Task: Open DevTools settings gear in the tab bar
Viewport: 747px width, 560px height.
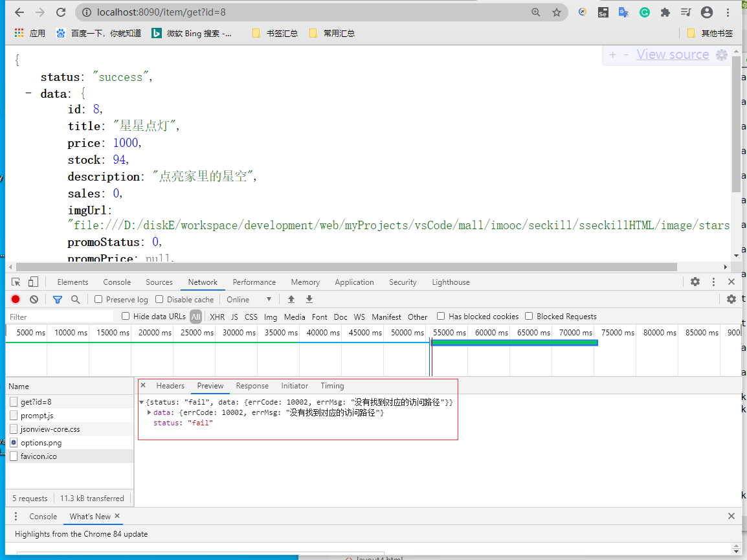Action: click(695, 282)
